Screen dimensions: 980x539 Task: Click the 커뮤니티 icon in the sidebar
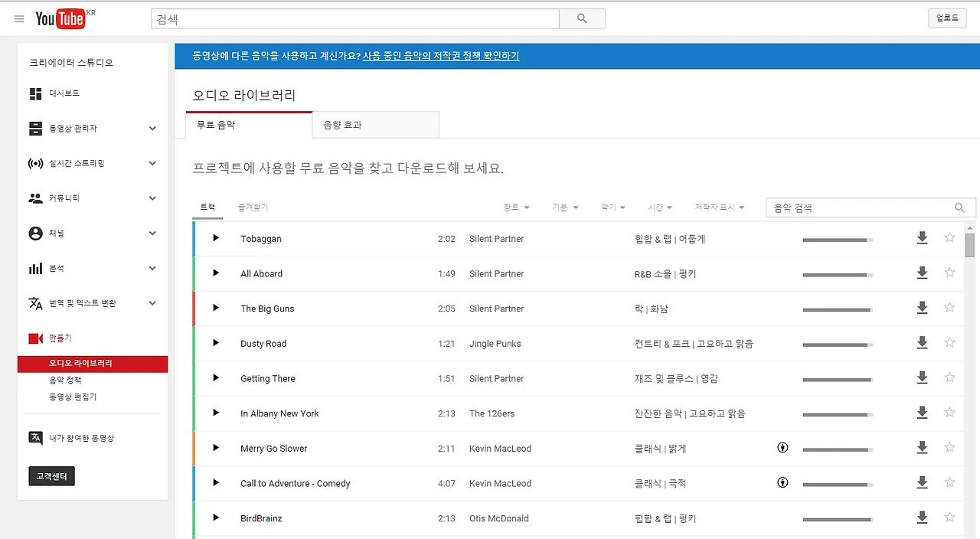pos(35,198)
